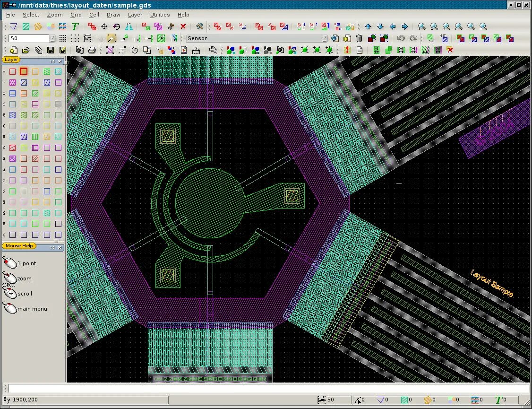The image size is (532, 409).
Task: Undock the Layer panel with float button
Action: coord(52,61)
